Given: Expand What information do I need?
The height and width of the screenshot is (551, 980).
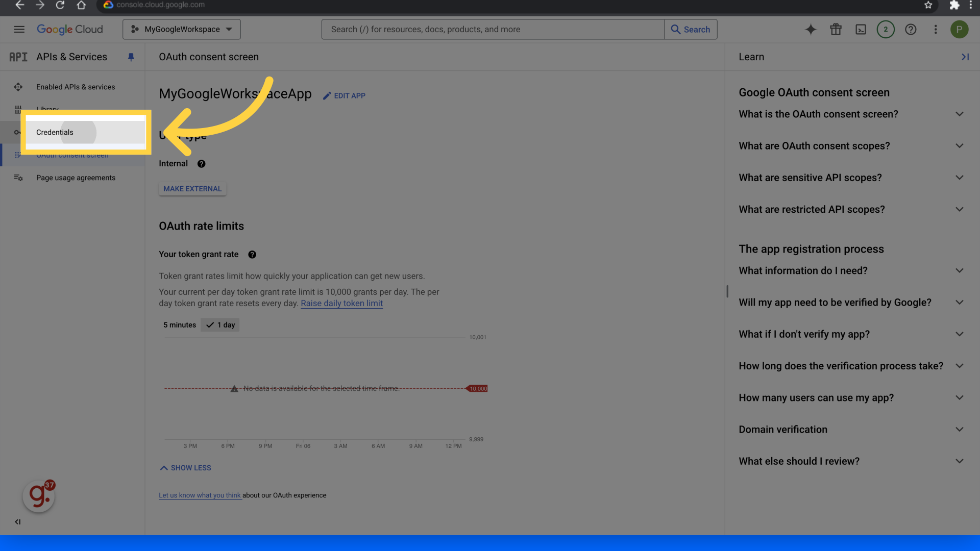Looking at the screenshot, I should [x=851, y=271].
